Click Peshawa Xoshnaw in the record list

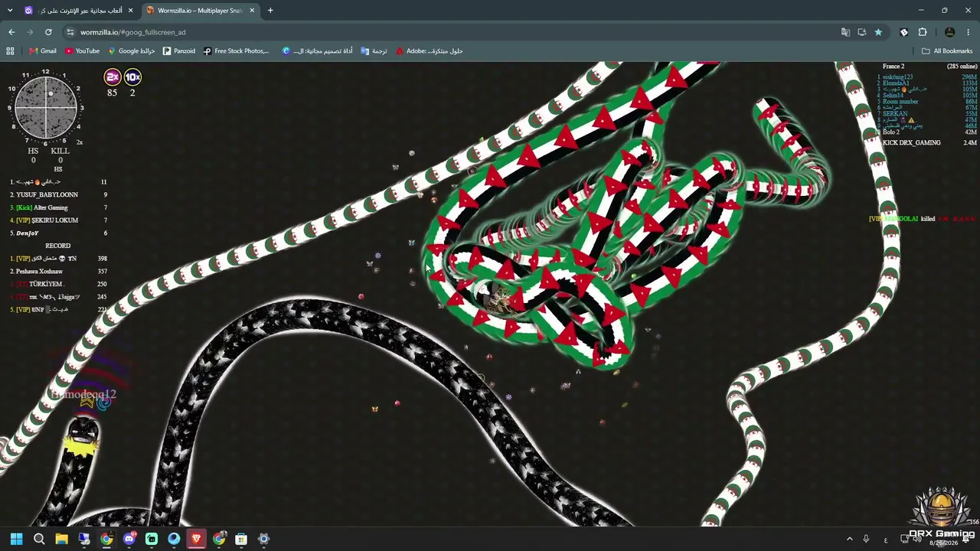pyautogui.click(x=39, y=272)
